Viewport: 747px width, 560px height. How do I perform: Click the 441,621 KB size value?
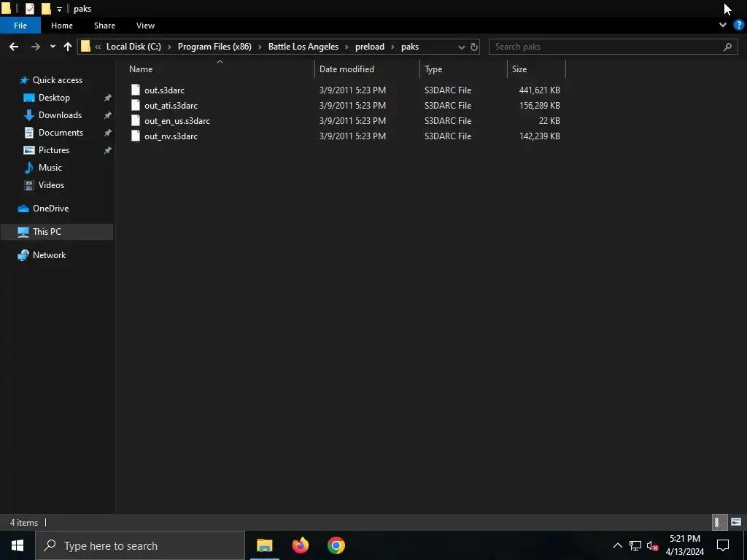click(x=539, y=90)
